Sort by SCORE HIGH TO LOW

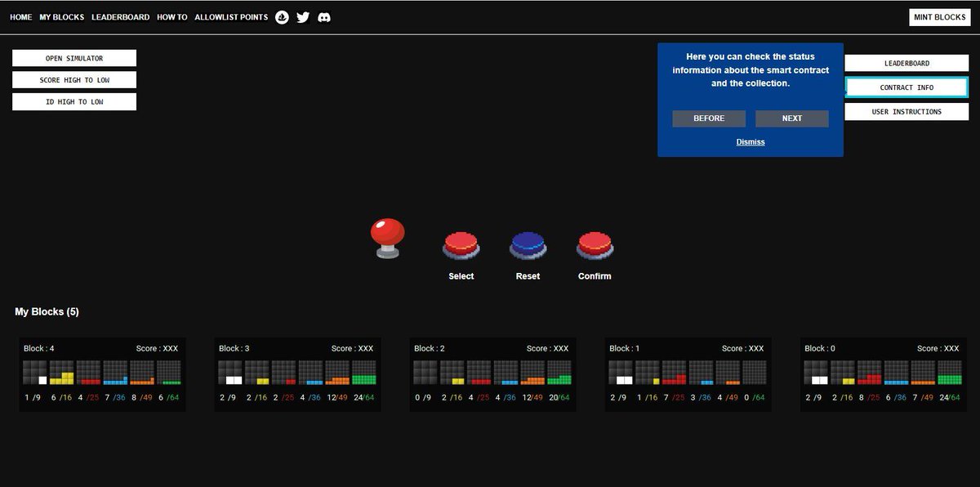[74, 80]
